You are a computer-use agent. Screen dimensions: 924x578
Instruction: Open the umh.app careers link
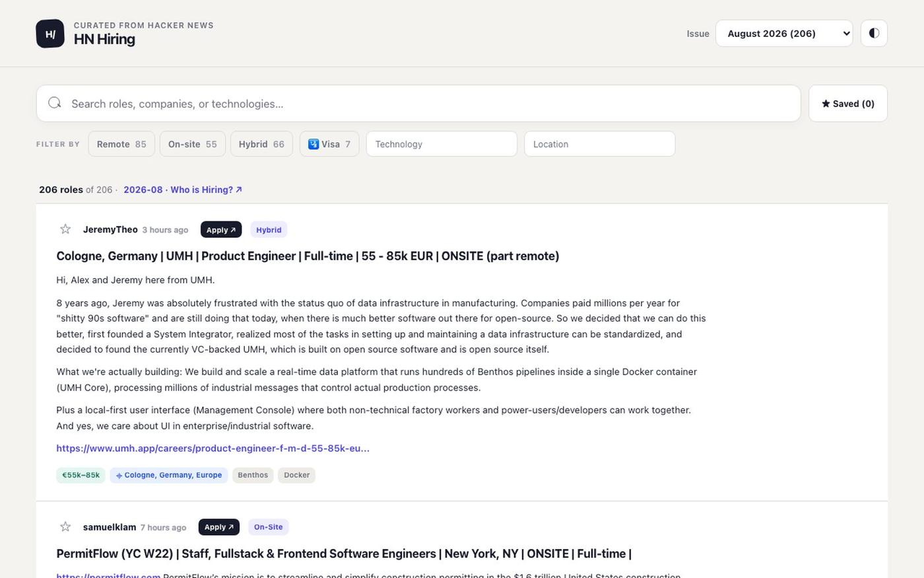click(213, 449)
